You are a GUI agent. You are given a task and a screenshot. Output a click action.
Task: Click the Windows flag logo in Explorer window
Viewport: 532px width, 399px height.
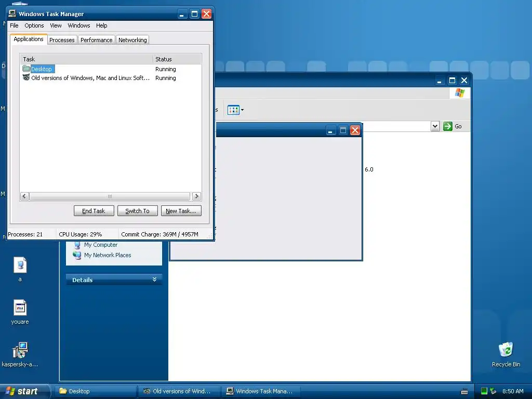pos(460,92)
